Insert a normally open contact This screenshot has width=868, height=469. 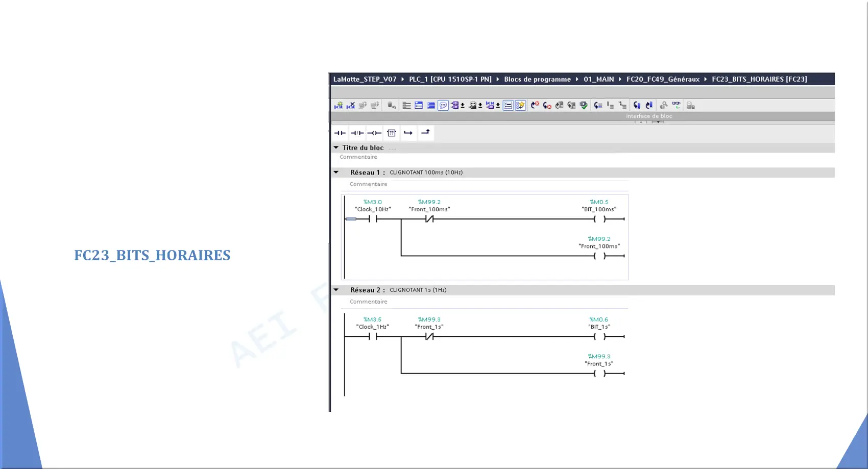(340, 133)
